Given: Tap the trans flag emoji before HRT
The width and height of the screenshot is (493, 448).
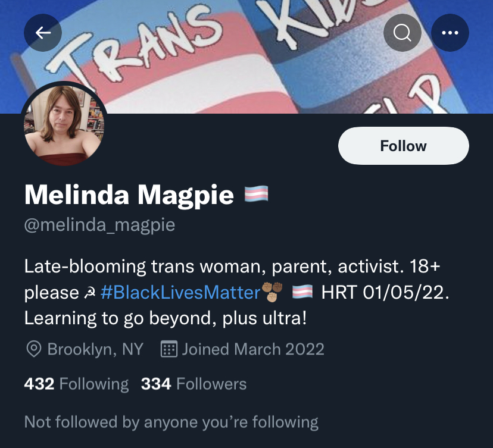Looking at the screenshot, I should (x=302, y=293).
